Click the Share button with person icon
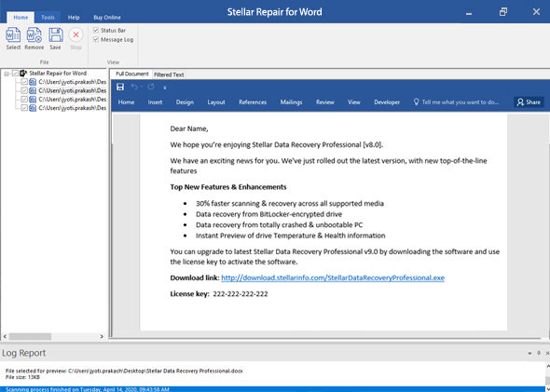Viewport: 550px width, 392px height. pos(529,101)
